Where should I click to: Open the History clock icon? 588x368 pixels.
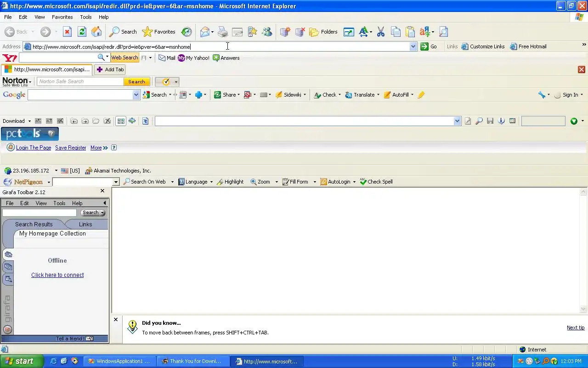click(x=187, y=32)
